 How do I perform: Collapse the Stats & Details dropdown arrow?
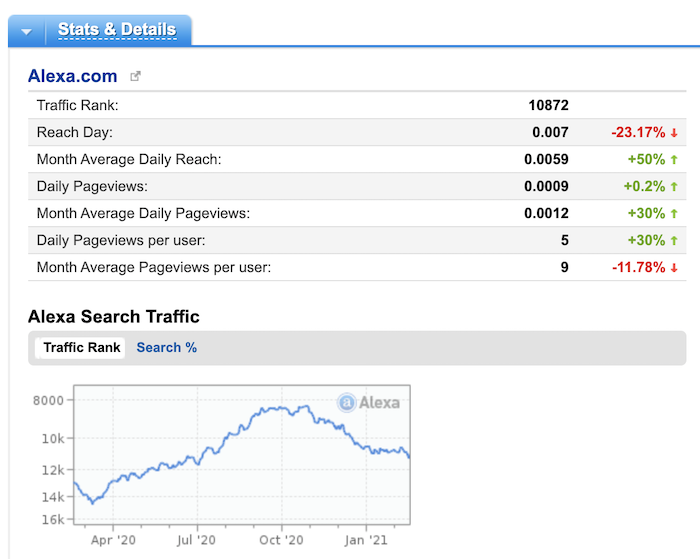(26, 31)
